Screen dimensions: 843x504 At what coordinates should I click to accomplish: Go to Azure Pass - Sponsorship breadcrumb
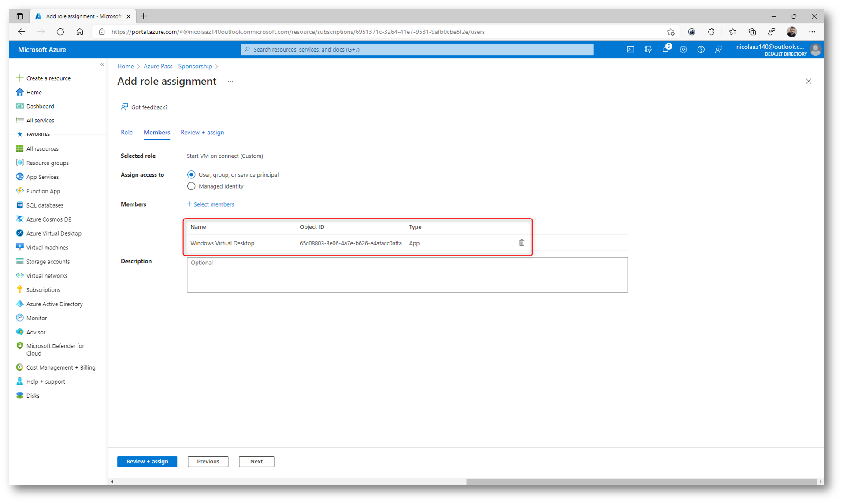click(178, 66)
